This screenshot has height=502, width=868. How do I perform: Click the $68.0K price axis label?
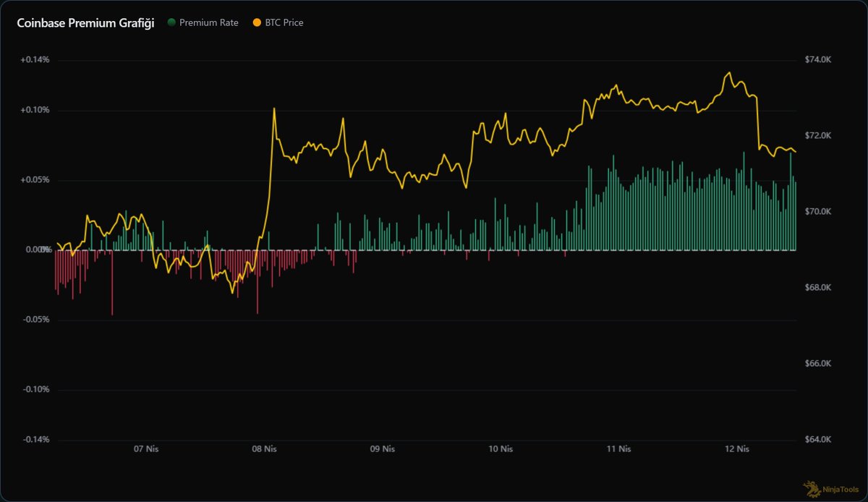click(818, 288)
